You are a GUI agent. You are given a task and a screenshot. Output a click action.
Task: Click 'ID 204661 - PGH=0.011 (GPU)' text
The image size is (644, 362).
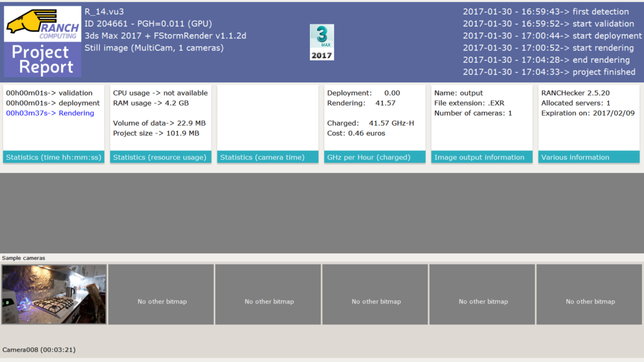(x=148, y=24)
